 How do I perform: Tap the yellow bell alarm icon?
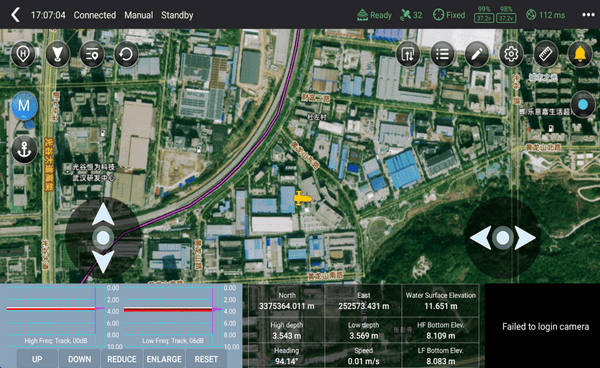[x=580, y=54]
